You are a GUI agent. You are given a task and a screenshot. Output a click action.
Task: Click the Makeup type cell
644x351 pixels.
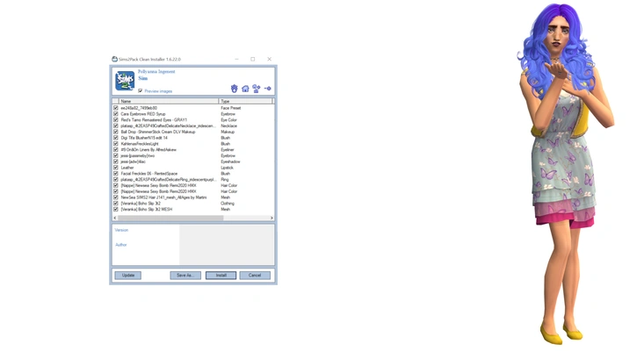tap(228, 132)
